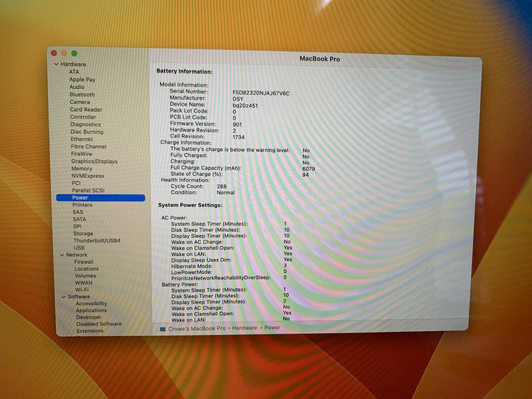Click the Device Name value bq20z451
The image size is (532, 399).
click(245, 106)
